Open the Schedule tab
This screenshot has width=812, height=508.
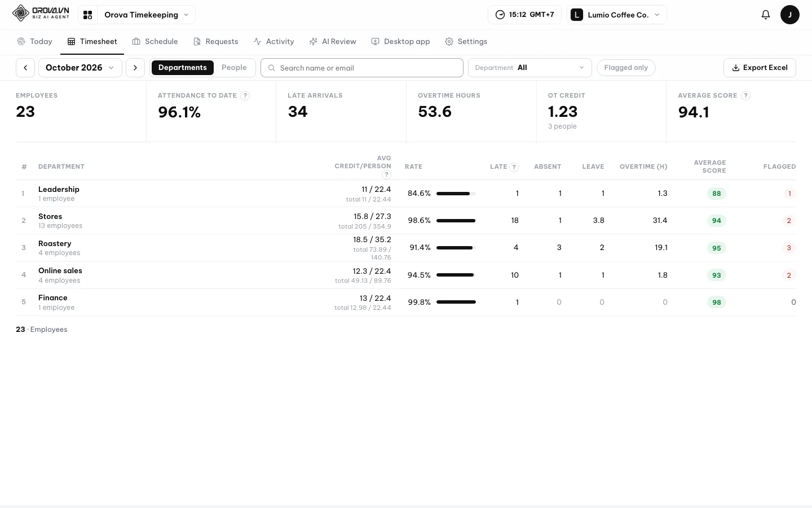pyautogui.click(x=155, y=42)
